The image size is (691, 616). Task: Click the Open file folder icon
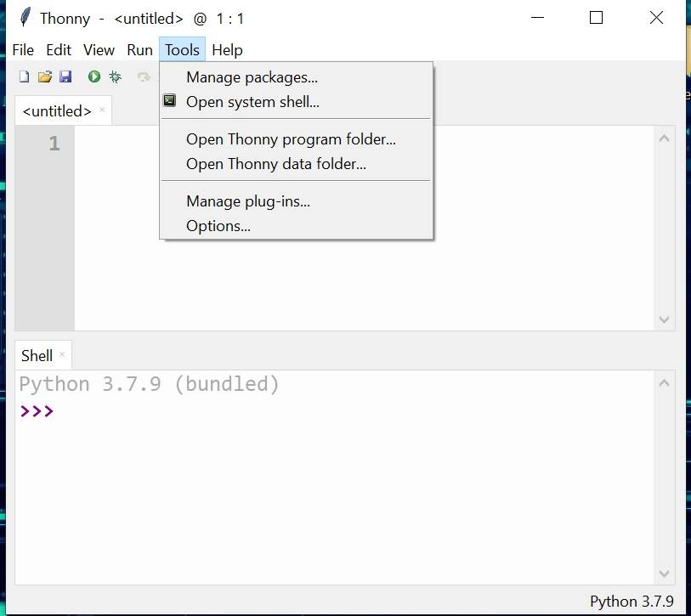point(45,76)
